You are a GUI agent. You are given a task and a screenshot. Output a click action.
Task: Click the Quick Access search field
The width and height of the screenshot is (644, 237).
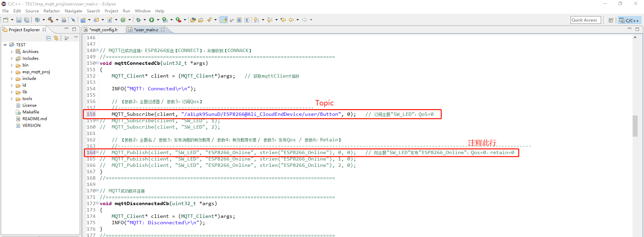point(585,20)
